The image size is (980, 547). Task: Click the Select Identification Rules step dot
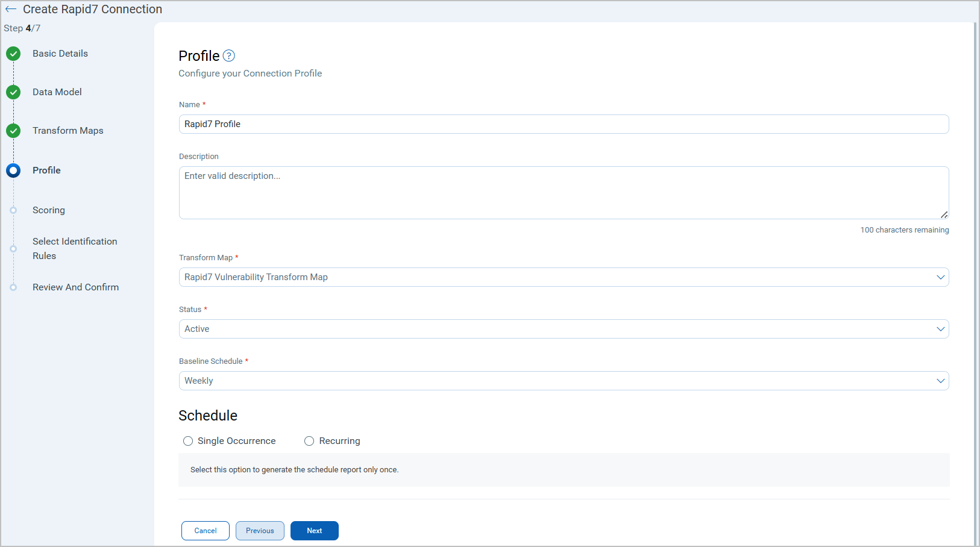tap(13, 249)
